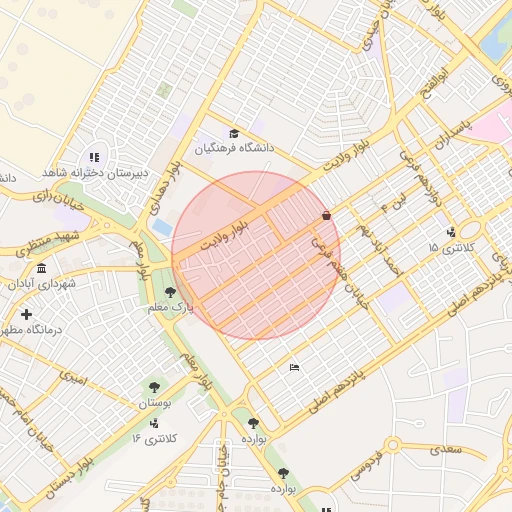Open the clinic cross icon for درمانگاه مطهر

pos(26,314)
